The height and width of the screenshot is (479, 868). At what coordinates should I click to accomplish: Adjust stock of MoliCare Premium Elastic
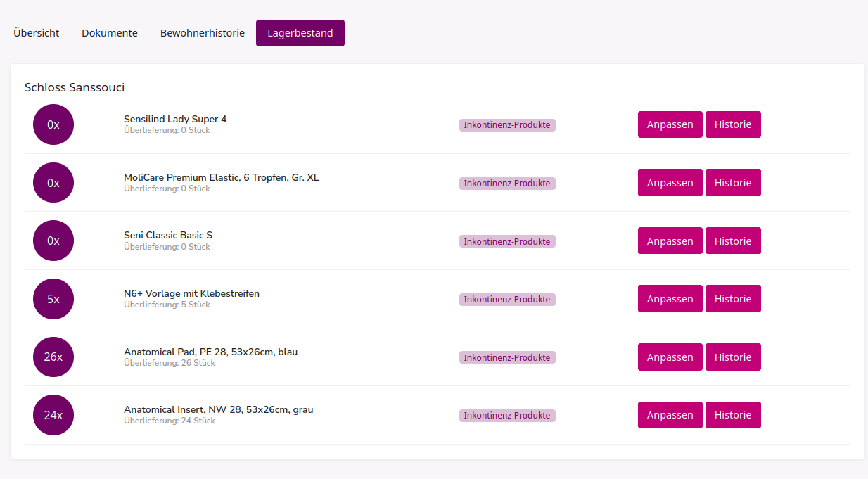(670, 183)
